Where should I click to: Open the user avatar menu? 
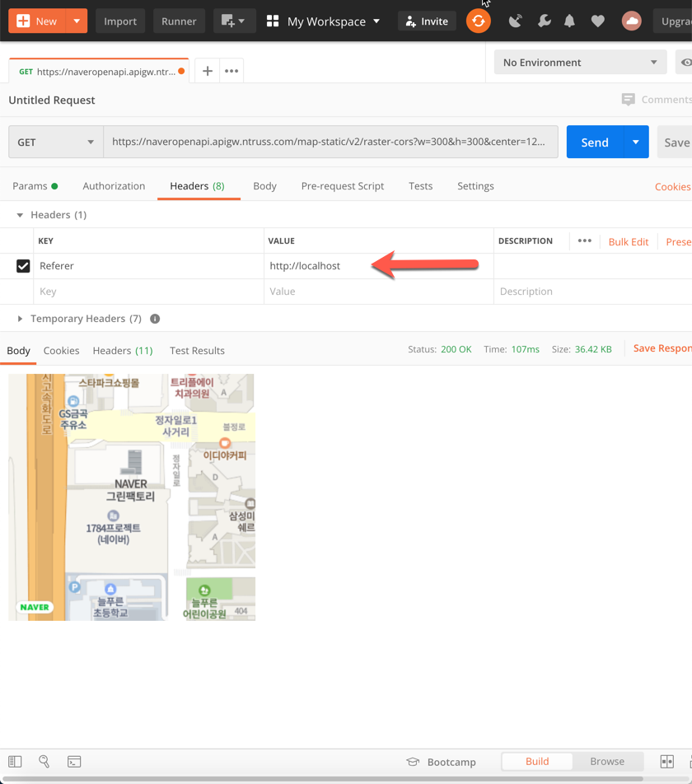point(632,21)
